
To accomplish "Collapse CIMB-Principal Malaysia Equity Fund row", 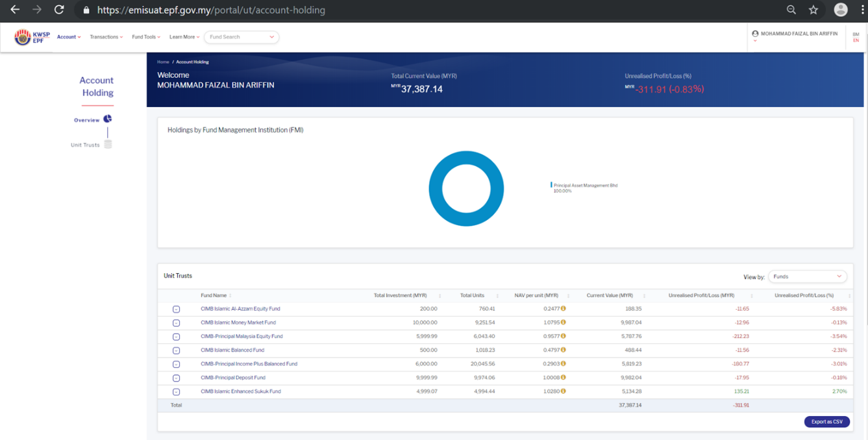I will tap(176, 337).
